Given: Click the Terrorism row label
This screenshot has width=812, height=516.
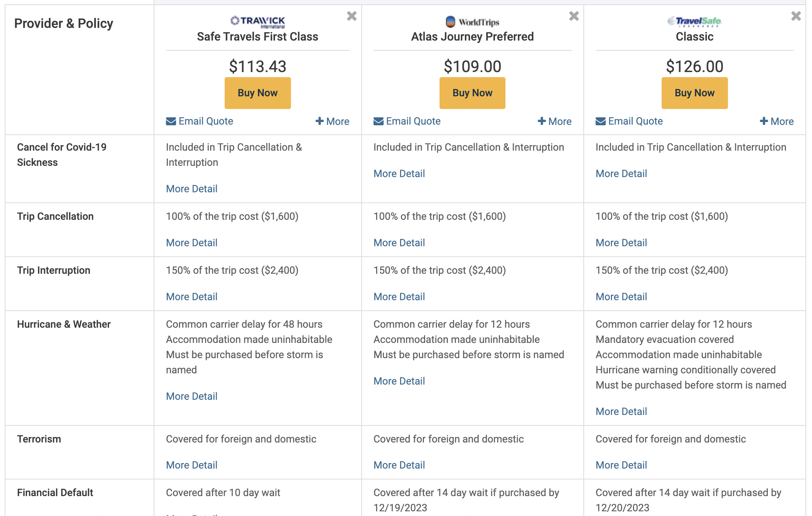Looking at the screenshot, I should tap(39, 439).
